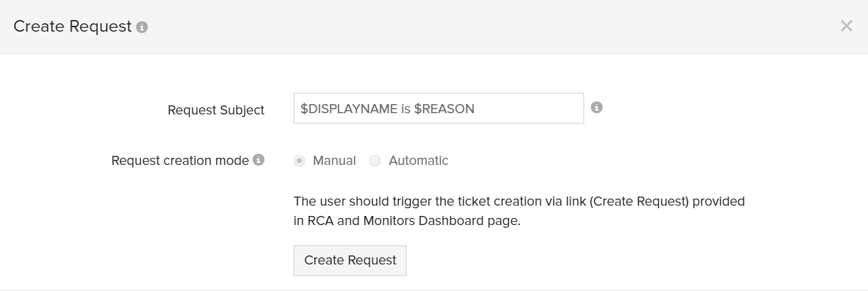Click the Manual option label text

[x=334, y=161]
